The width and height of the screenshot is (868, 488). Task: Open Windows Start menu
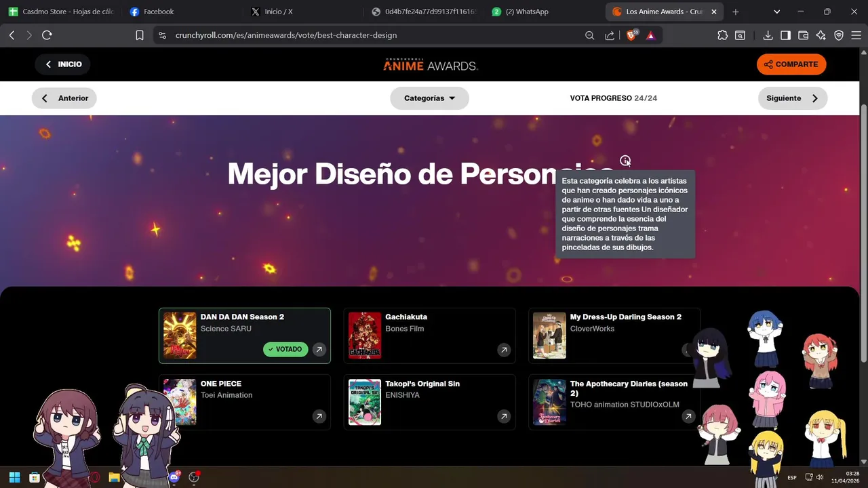[14, 477]
